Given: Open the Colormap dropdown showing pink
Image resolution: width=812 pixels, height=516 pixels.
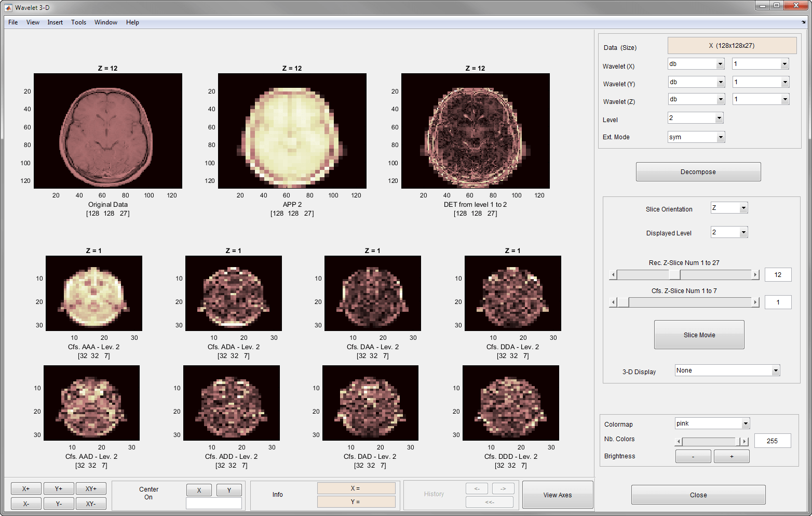Looking at the screenshot, I should click(x=712, y=424).
